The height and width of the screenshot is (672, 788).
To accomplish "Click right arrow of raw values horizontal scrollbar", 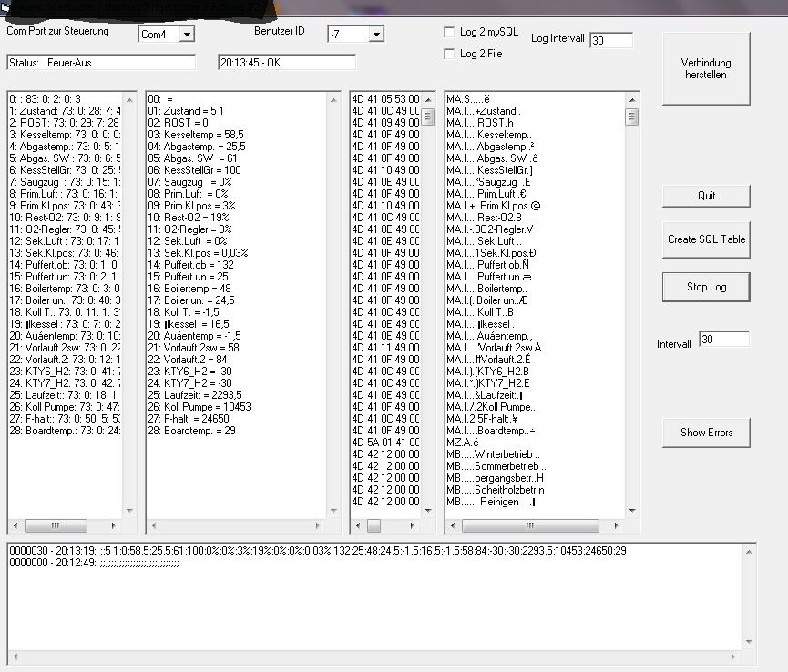I will point(114,525).
